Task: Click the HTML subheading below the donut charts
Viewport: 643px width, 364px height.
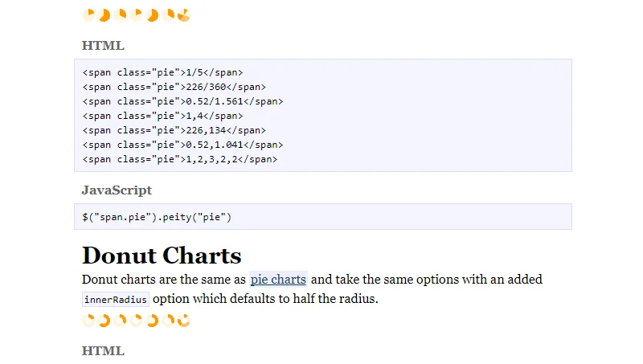Action: [x=103, y=350]
